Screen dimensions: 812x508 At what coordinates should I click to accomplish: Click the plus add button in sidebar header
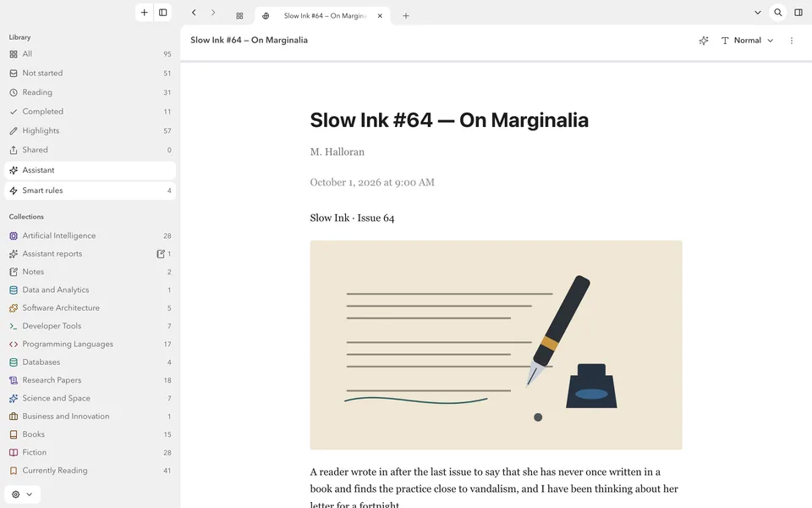(x=145, y=13)
